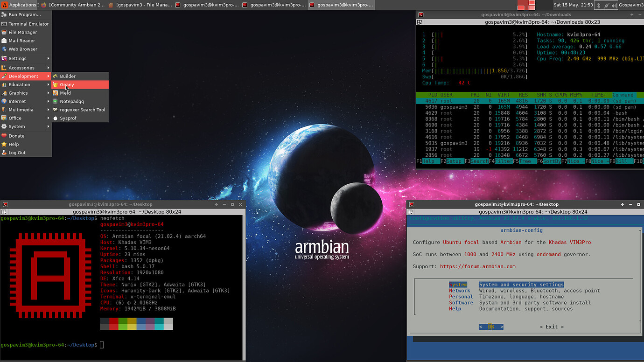
Task: Choose Log Out from the Applications menu
Action: click(x=26, y=153)
